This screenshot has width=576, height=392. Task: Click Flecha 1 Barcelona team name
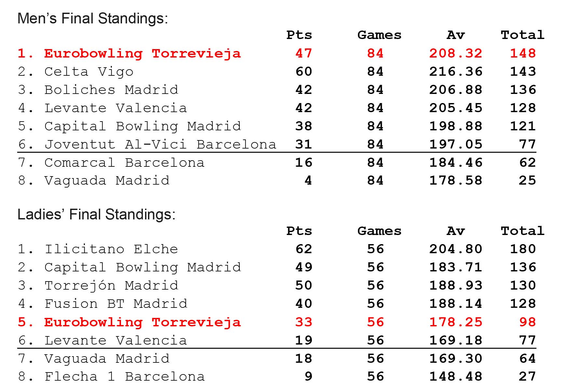pyautogui.click(x=125, y=377)
